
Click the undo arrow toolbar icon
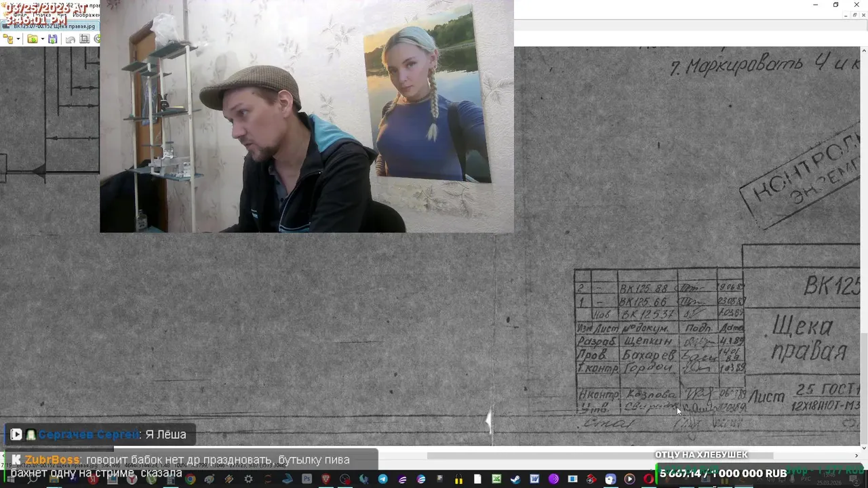click(71, 39)
